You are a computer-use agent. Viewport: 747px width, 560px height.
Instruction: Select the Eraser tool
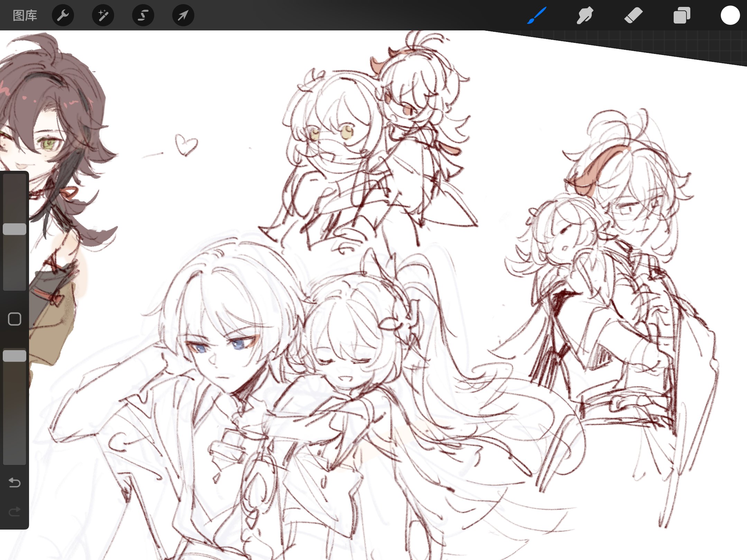(x=633, y=16)
